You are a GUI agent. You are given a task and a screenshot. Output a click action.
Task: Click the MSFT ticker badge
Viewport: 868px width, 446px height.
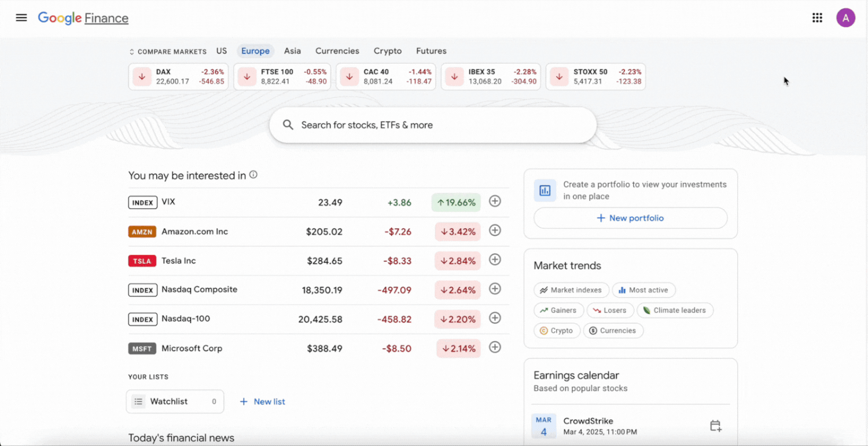pos(142,349)
